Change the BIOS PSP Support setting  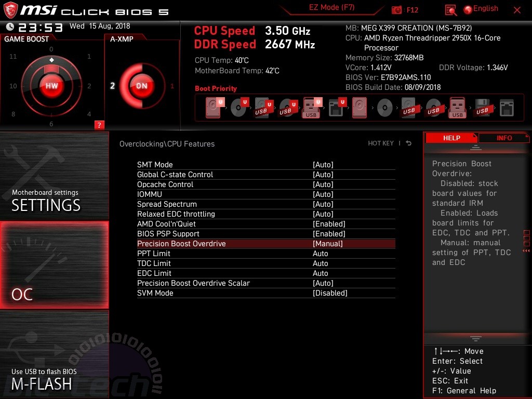(x=266, y=233)
